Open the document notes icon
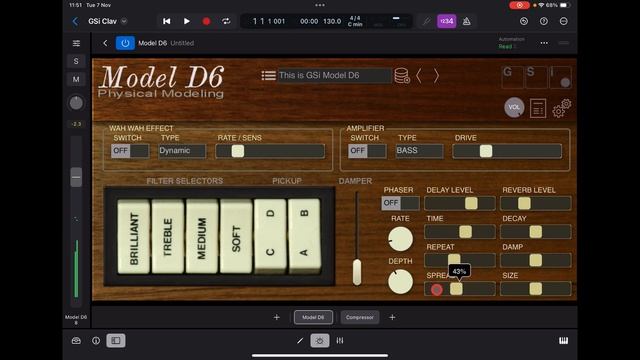The image size is (640, 360). click(538, 108)
